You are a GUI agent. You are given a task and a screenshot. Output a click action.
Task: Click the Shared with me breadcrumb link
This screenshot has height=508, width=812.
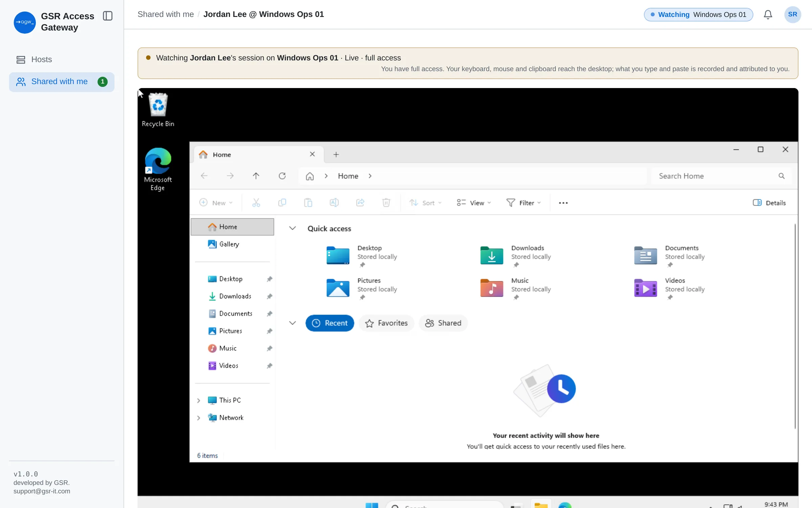165,14
